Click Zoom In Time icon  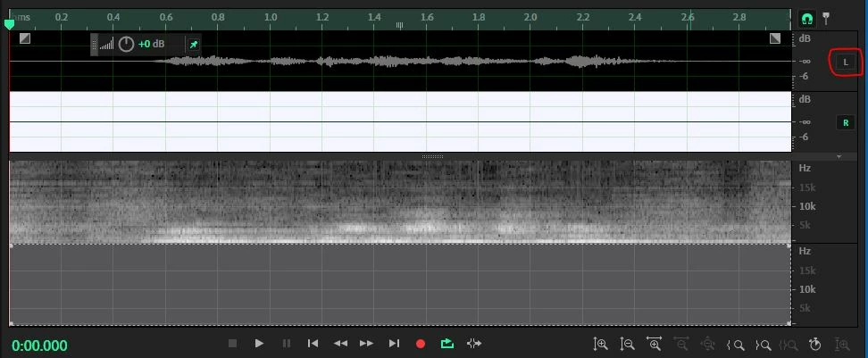pos(655,345)
